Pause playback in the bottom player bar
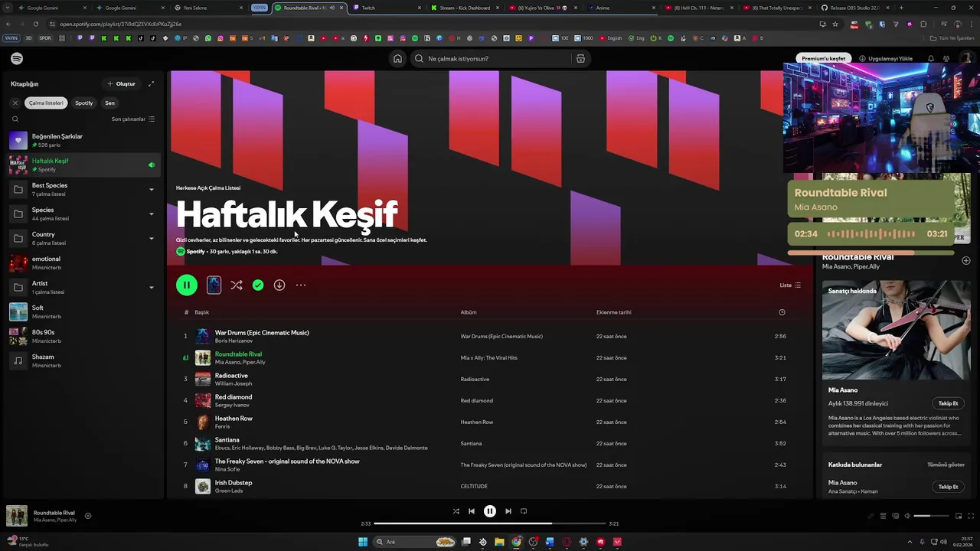The height and width of the screenshot is (551, 980). (490, 511)
